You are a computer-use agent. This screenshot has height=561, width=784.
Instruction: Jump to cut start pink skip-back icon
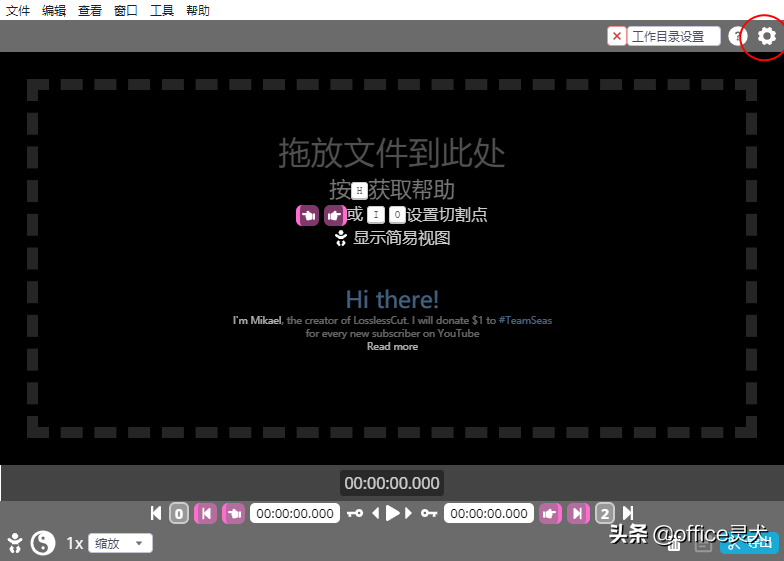click(206, 514)
